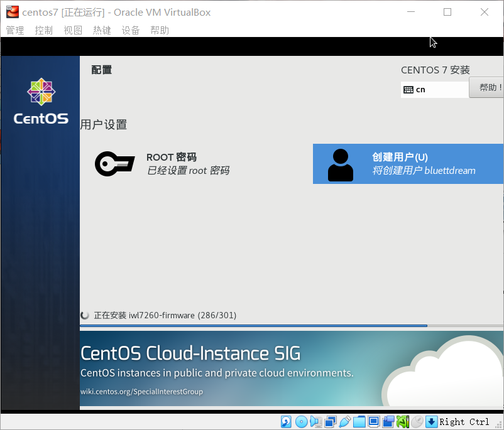504x430 pixels.
Task: Click the CentOS logo in sidebar
Action: (41, 101)
